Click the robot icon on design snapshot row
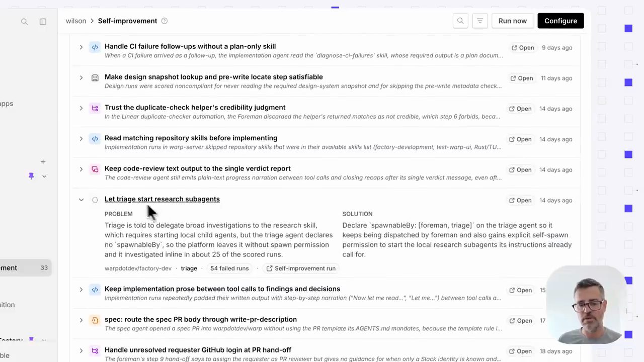Screen dimensions: 644x362 click(x=95, y=78)
